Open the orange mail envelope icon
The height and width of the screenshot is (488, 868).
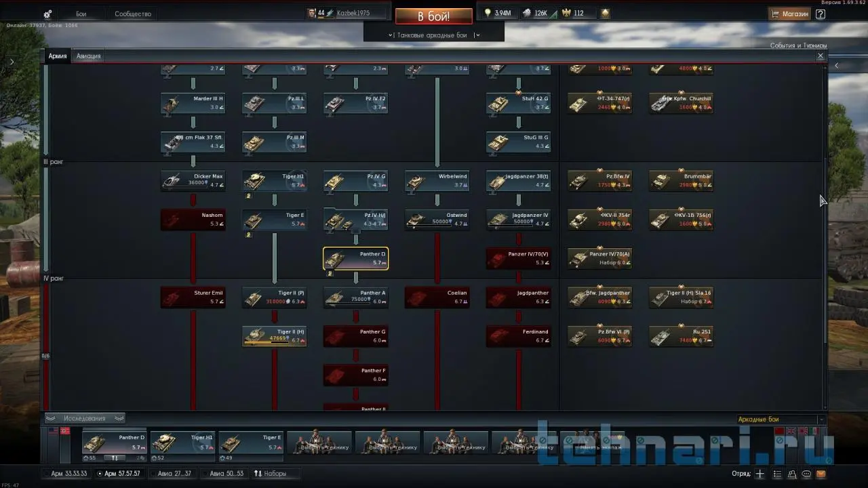point(821,474)
